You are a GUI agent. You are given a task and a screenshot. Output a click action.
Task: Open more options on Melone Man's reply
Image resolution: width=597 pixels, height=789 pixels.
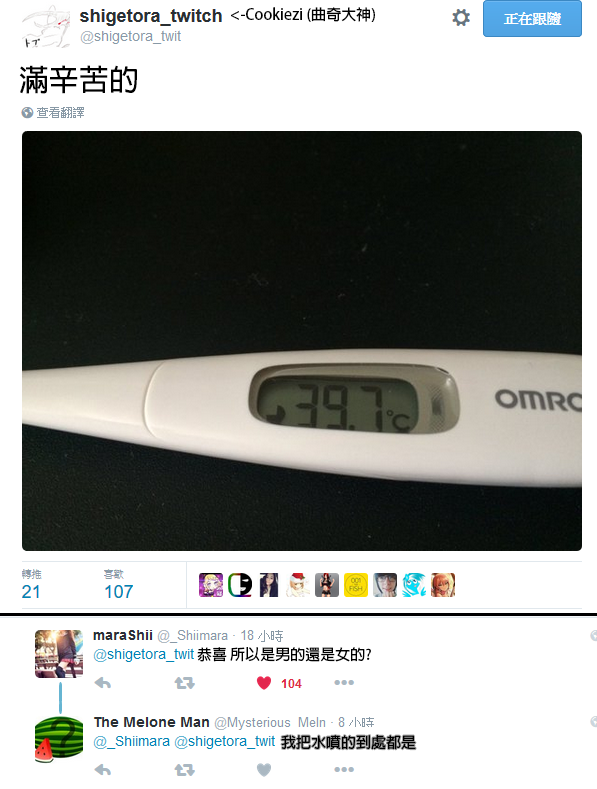pyautogui.click(x=344, y=769)
